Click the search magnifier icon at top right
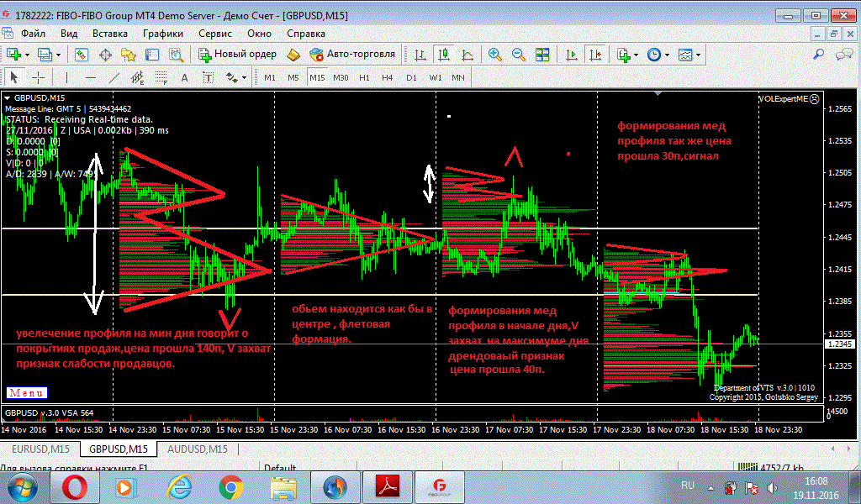This screenshot has height=504, width=861. pos(818,55)
